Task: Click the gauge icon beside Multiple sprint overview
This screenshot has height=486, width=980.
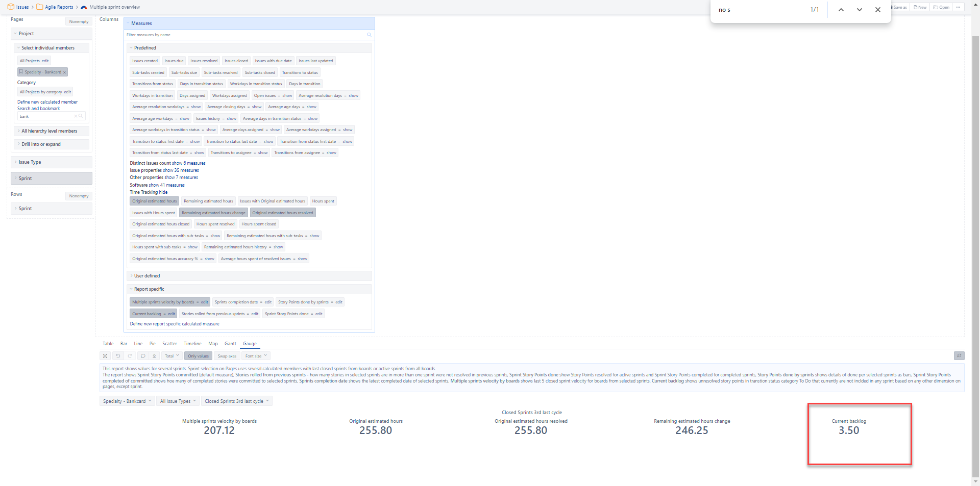Action: (84, 7)
